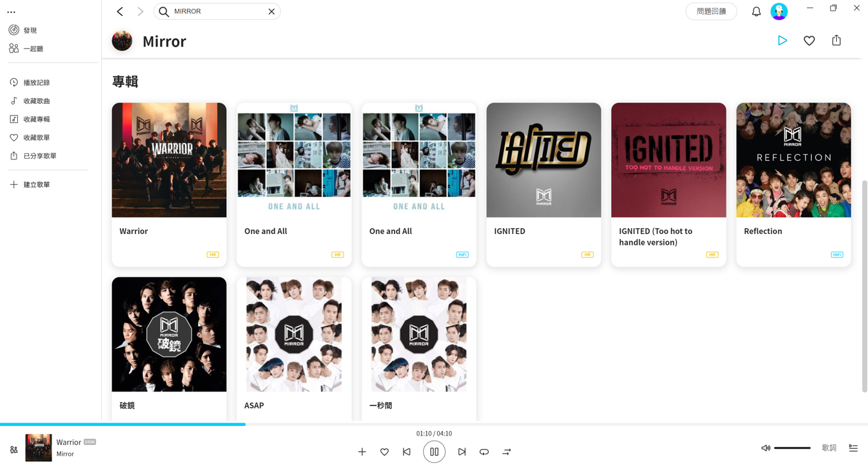
Task: Click the HR badge on the Warrior card
Action: click(x=213, y=255)
